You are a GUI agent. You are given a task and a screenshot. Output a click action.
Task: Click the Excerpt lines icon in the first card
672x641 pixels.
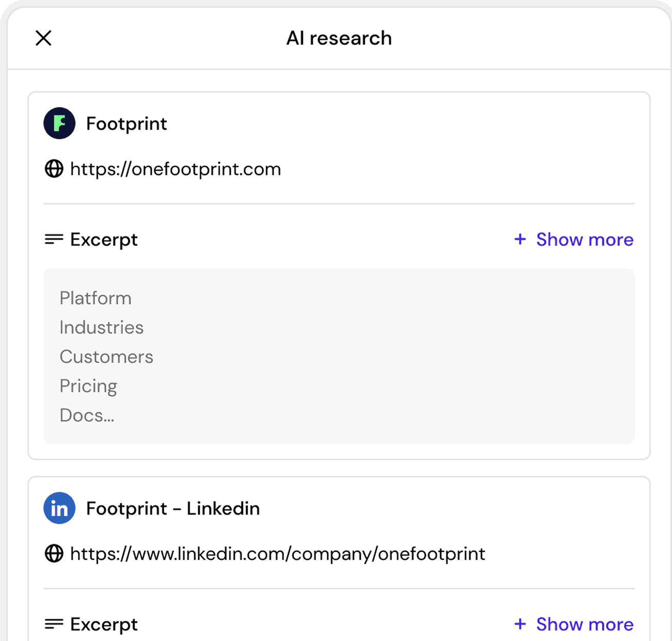coord(53,239)
